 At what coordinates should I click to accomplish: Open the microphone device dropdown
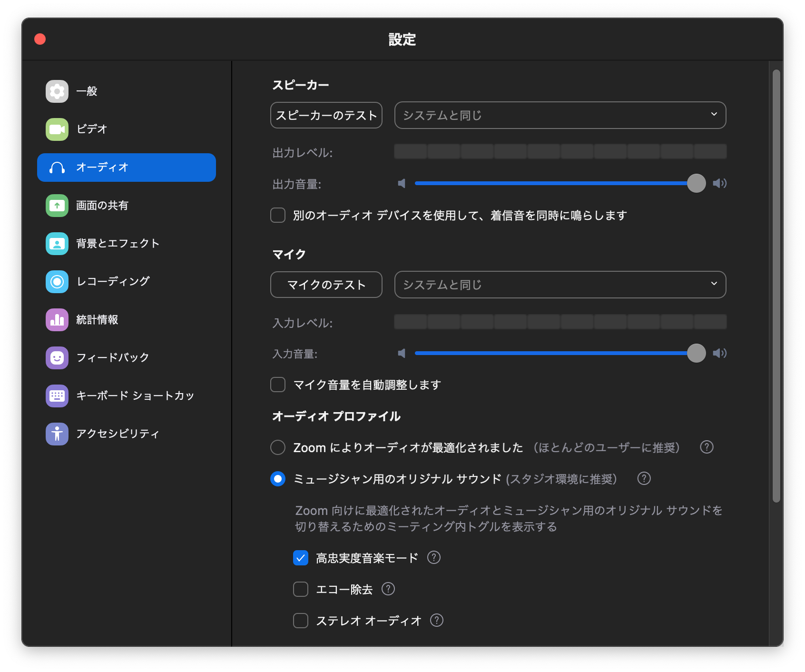(x=560, y=285)
